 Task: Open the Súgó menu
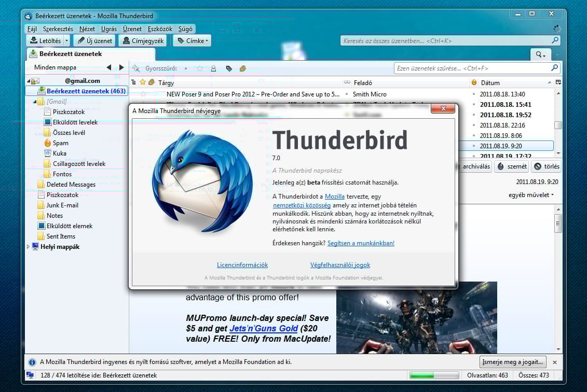point(185,29)
